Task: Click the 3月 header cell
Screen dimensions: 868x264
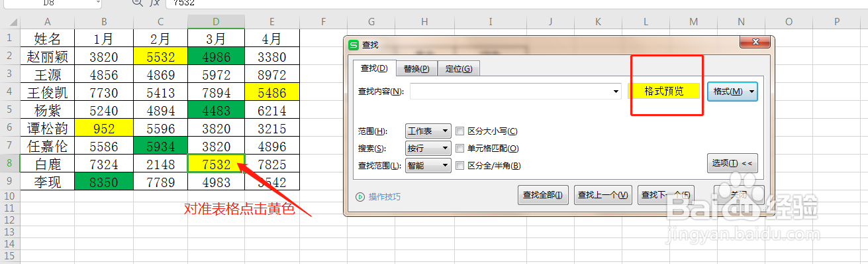Action: point(217,38)
